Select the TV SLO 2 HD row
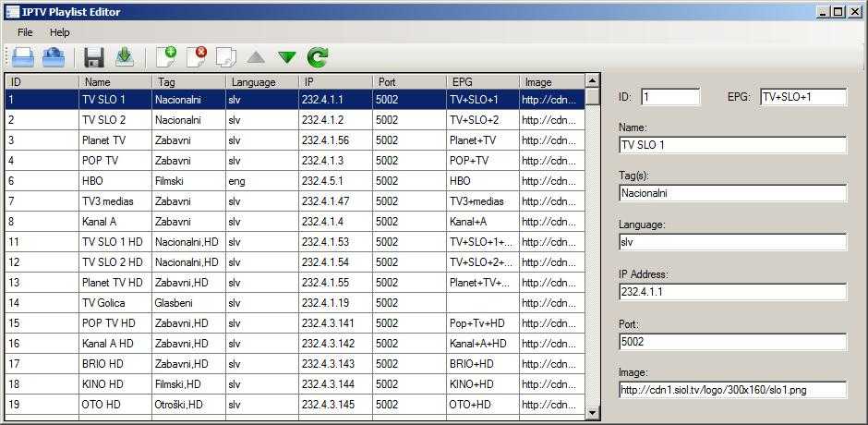The width and height of the screenshot is (868, 425). (295, 262)
